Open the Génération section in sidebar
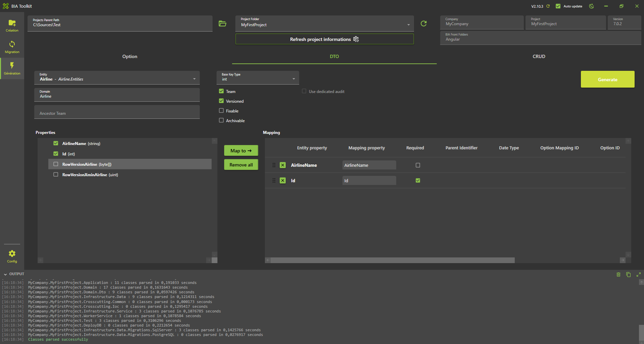This screenshot has width=644, height=344. [x=12, y=68]
